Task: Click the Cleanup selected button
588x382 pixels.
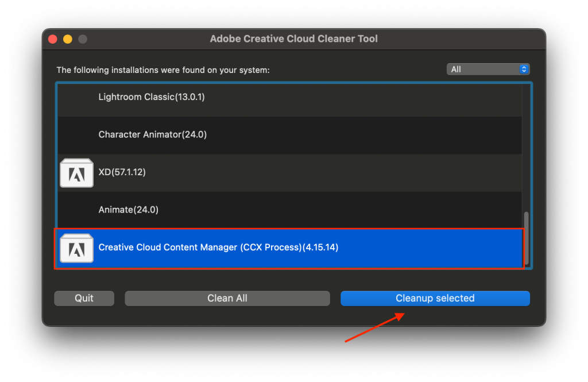Action: coord(435,298)
